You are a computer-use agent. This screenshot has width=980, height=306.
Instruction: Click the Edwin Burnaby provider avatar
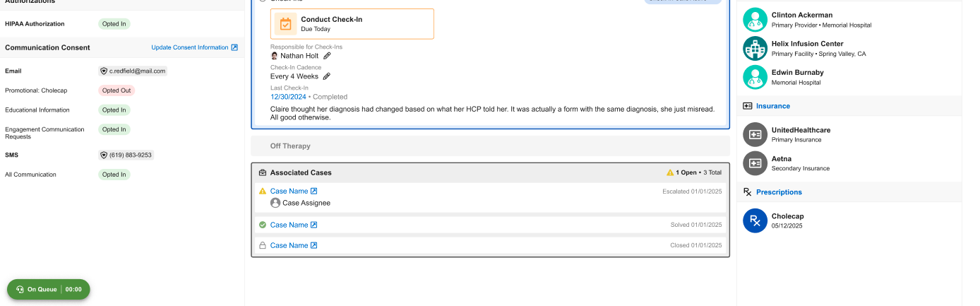755,77
